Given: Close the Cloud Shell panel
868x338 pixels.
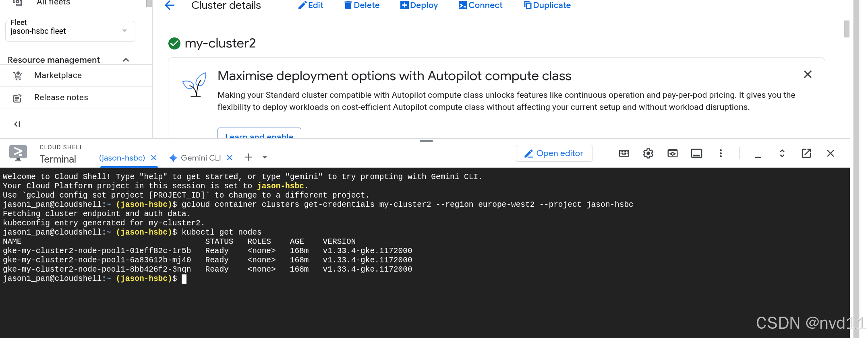Looking at the screenshot, I should pyautogui.click(x=830, y=153).
